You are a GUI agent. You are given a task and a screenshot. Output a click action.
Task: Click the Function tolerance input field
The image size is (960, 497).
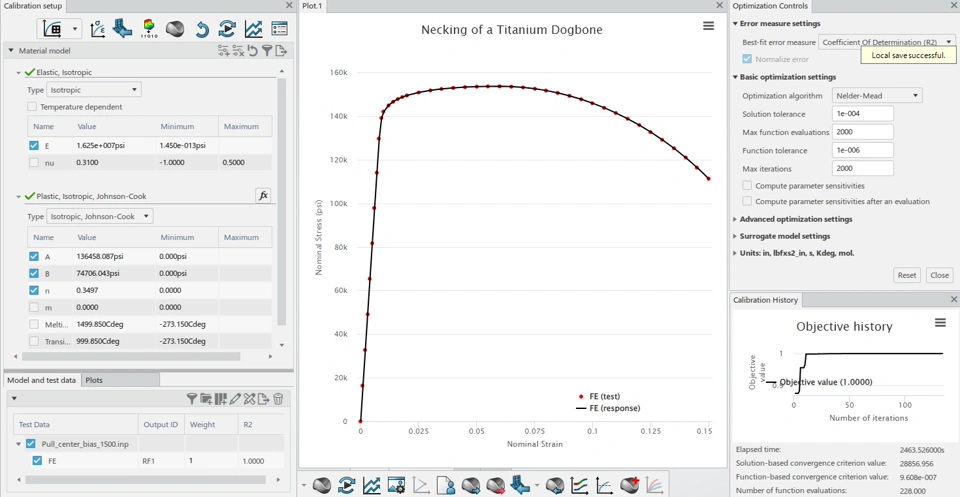pos(863,150)
